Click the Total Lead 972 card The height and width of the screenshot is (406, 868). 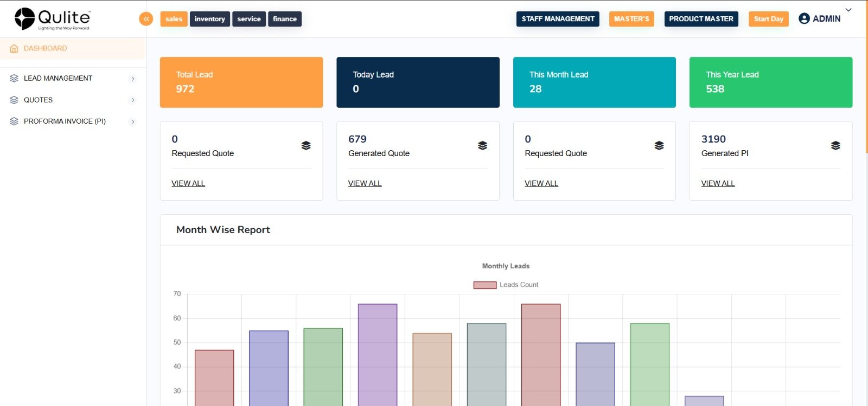(x=241, y=82)
